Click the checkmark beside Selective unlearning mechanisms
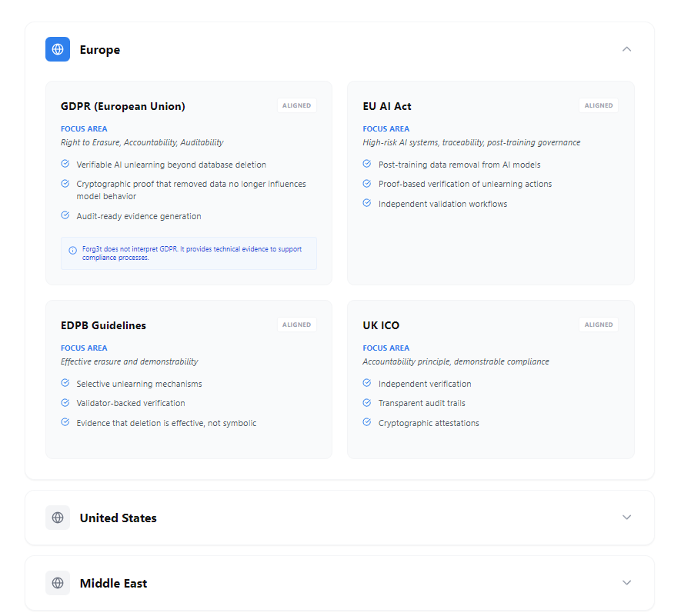Viewport: 681px width, 616px height. (x=65, y=383)
